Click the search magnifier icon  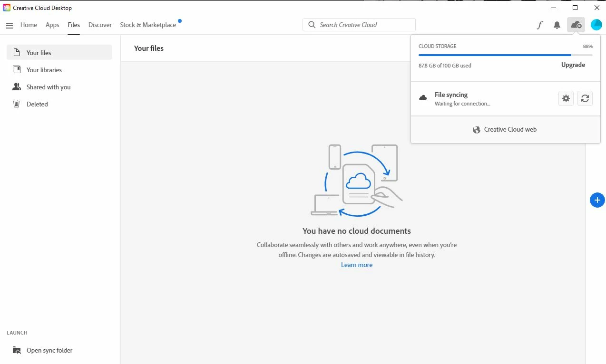312,25
